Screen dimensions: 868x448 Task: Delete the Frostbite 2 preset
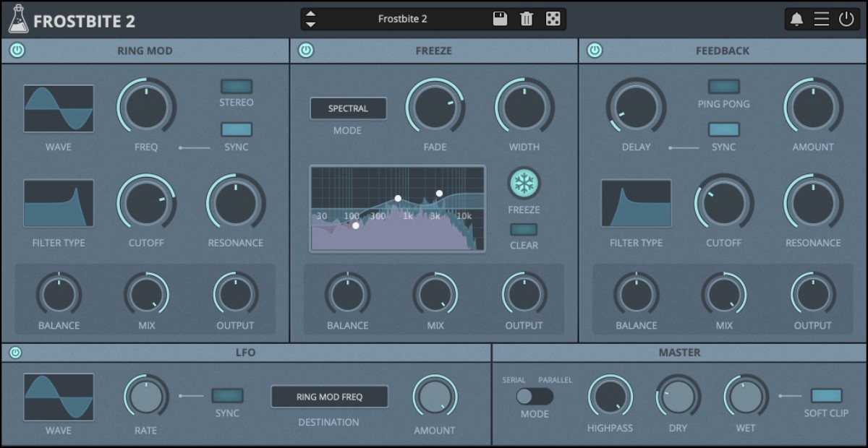click(526, 19)
